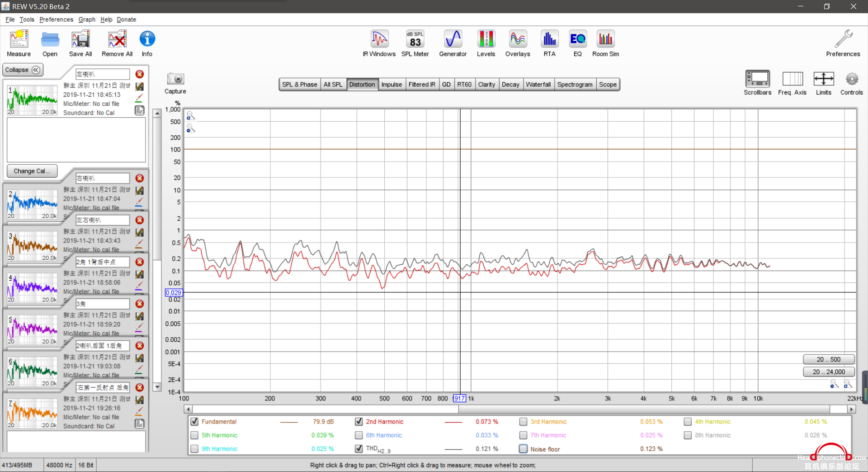Open the Donate menu link
This screenshot has width=868, height=472.
coord(126,19)
